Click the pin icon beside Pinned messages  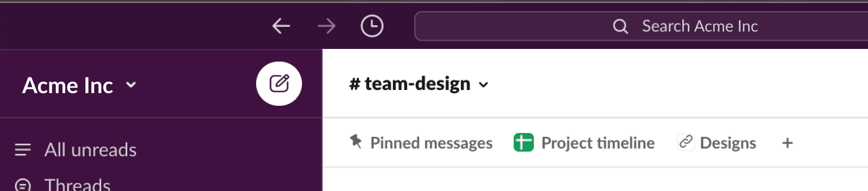pos(356,141)
